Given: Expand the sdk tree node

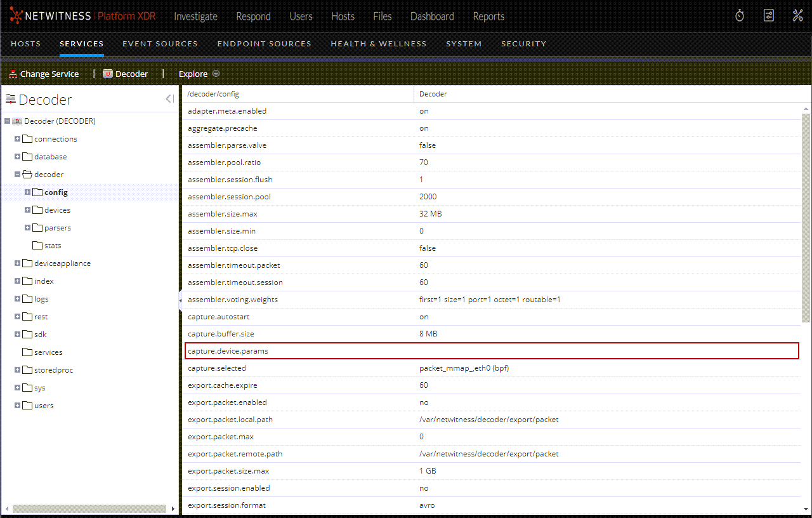Looking at the screenshot, I should coord(16,334).
